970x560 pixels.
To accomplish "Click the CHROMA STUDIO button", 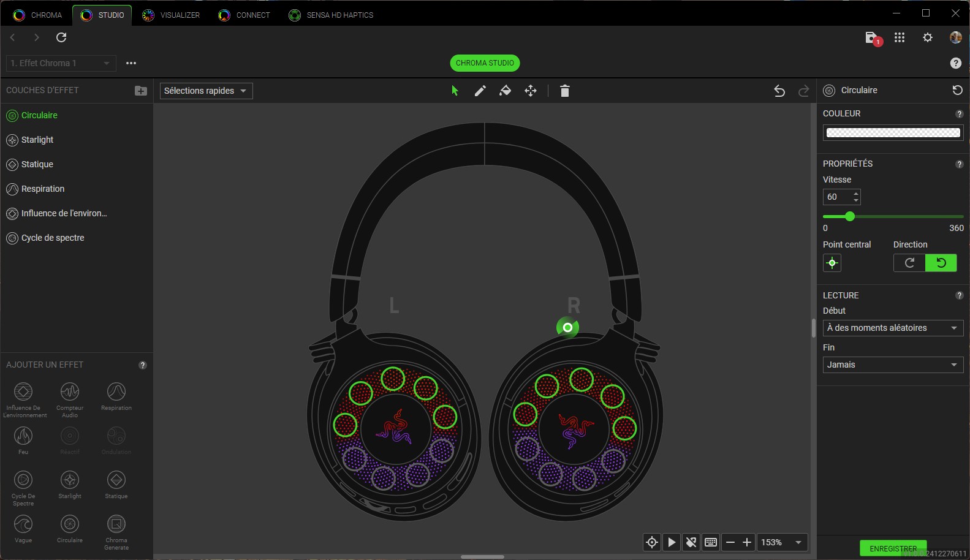I will [485, 63].
